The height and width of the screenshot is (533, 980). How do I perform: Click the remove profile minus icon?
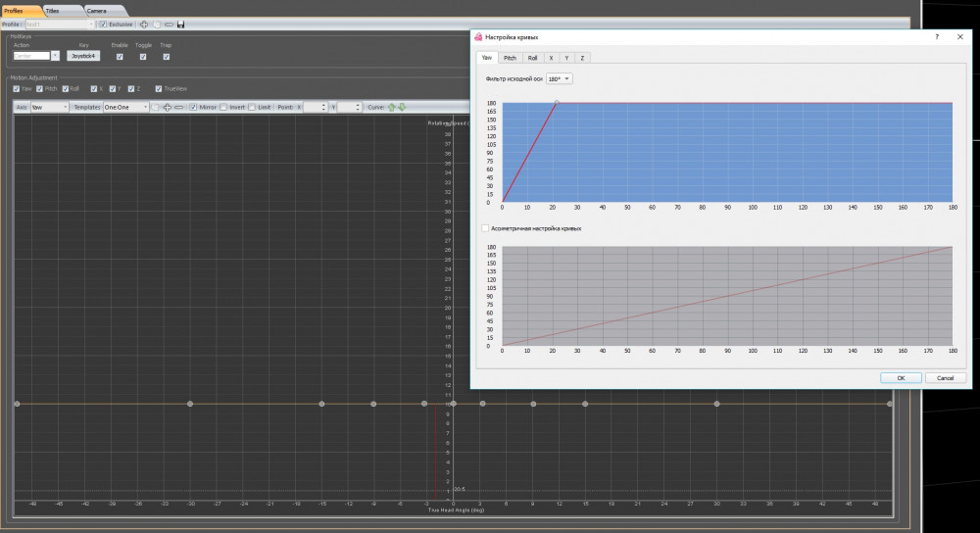click(169, 24)
